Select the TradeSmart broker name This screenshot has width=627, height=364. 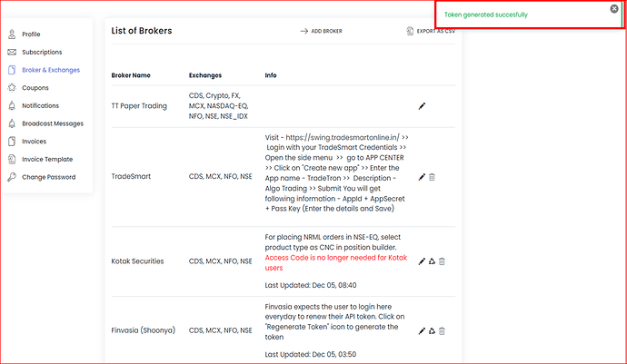(x=131, y=176)
